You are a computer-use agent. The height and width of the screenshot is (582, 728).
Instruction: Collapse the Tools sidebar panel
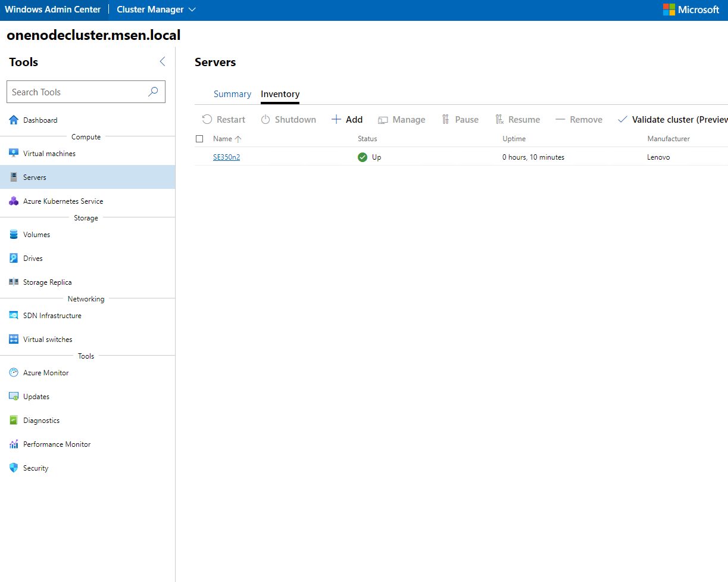[162, 61]
